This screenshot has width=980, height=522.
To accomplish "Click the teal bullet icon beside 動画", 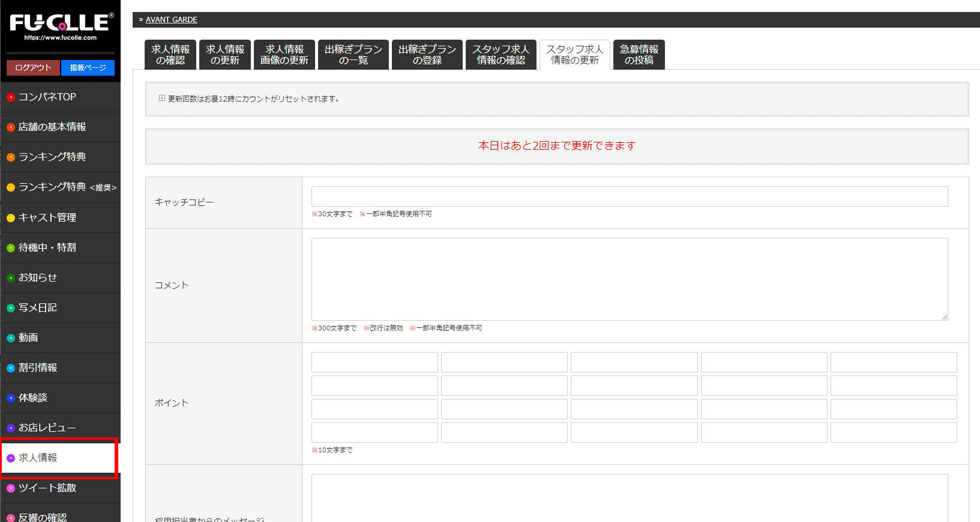I will 10,338.
